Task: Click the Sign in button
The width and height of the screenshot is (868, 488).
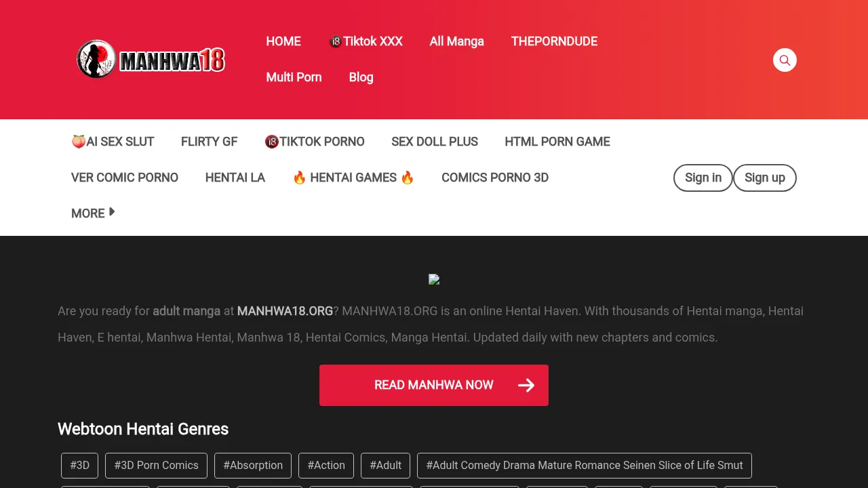Action: pos(703,178)
